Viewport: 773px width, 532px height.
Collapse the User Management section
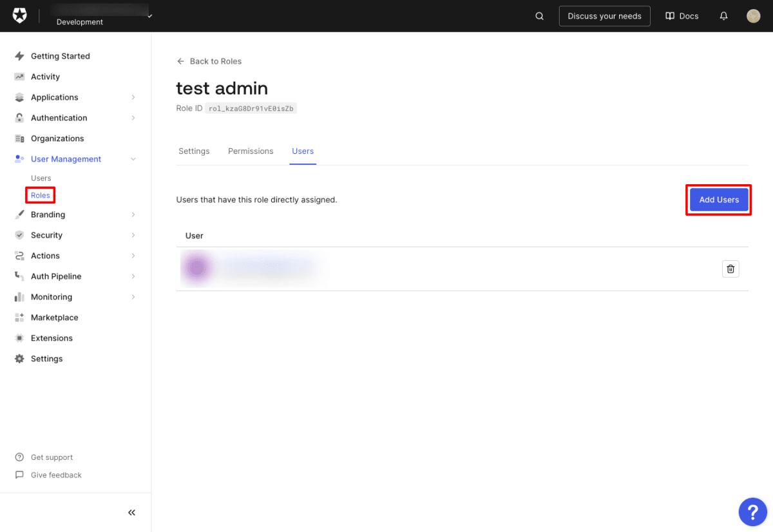pos(133,159)
